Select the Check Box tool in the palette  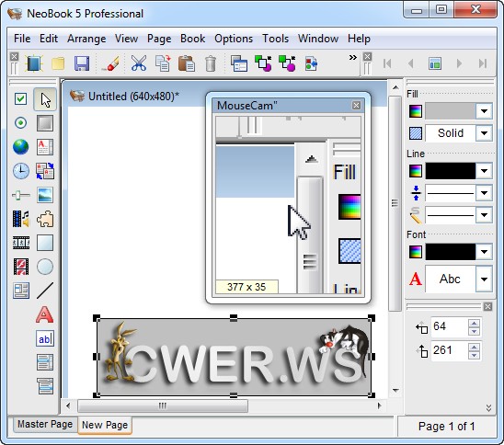(21, 99)
